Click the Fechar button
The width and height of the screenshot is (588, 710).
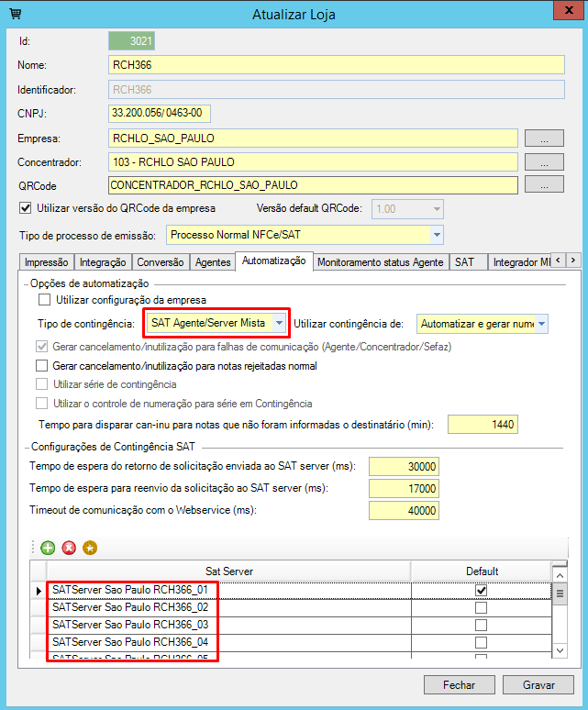[x=459, y=684]
